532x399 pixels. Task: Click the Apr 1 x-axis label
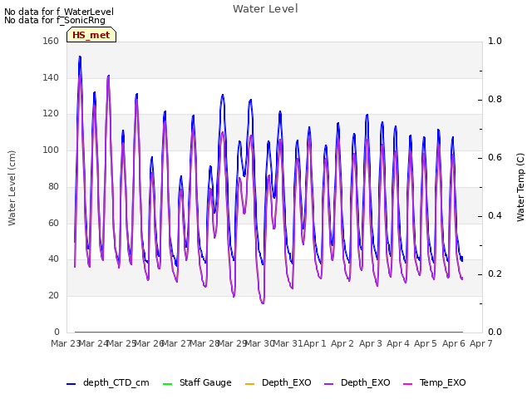[314, 343]
